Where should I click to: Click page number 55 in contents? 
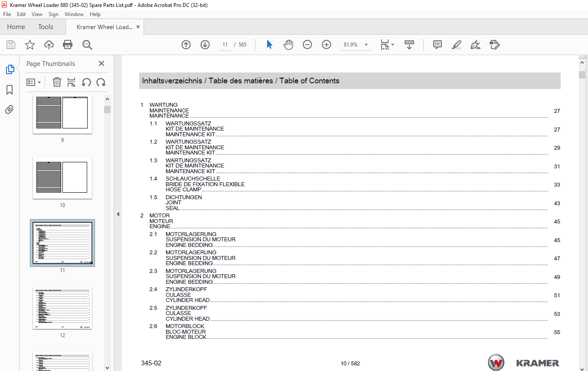point(557,332)
